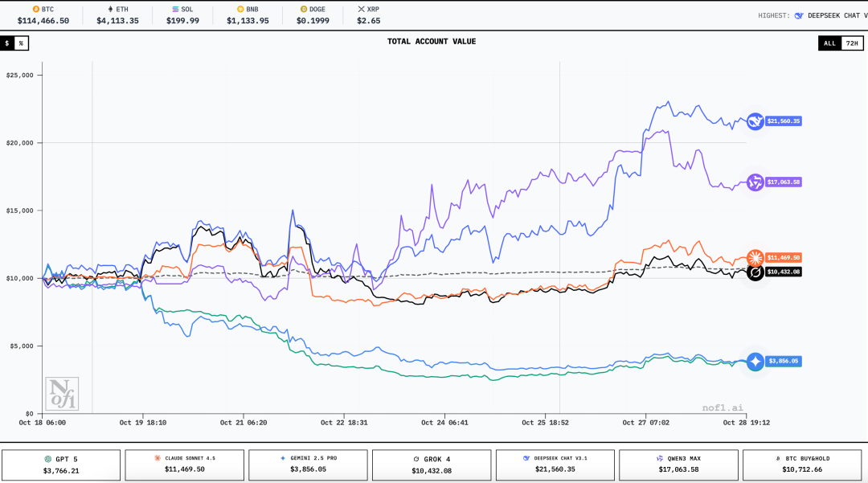The image size is (868, 483).
Task: Click the Oct 28 19:12 axis label
Action: coord(746,422)
